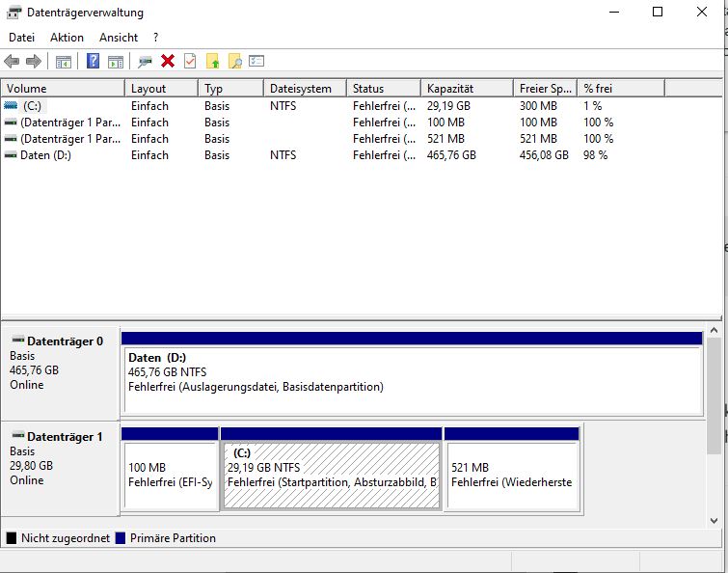Viewport: 728px width, 573px height.
Task: Open the Datei menu
Action: coord(21,38)
